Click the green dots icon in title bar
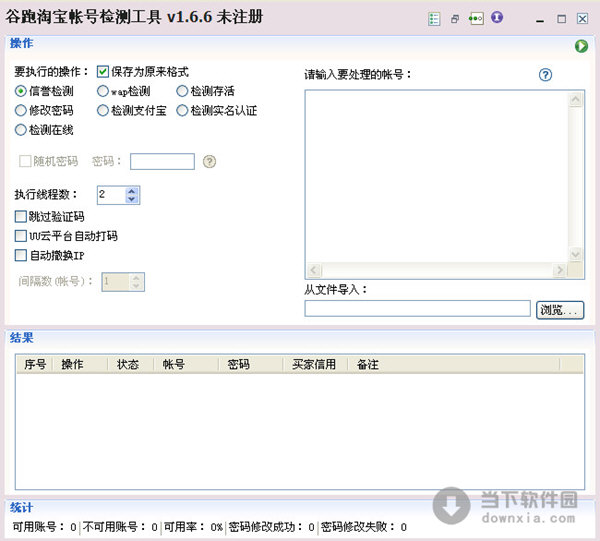 [476, 18]
